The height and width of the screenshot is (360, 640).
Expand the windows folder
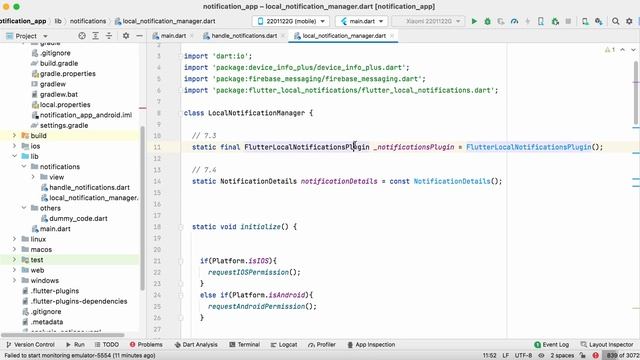point(14,280)
